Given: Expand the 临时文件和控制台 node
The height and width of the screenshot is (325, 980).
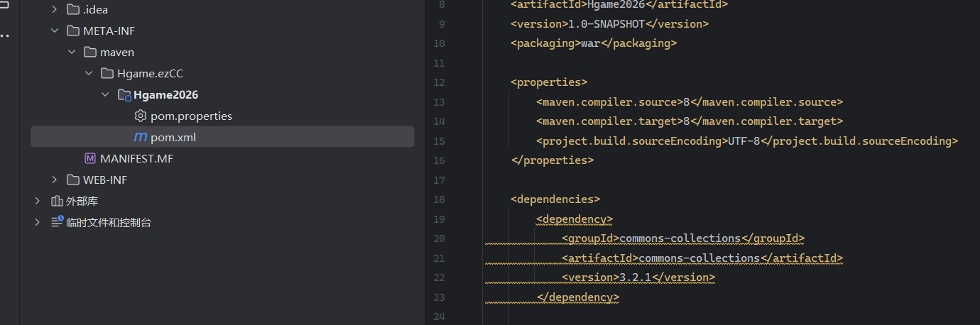Looking at the screenshot, I should 38,222.
